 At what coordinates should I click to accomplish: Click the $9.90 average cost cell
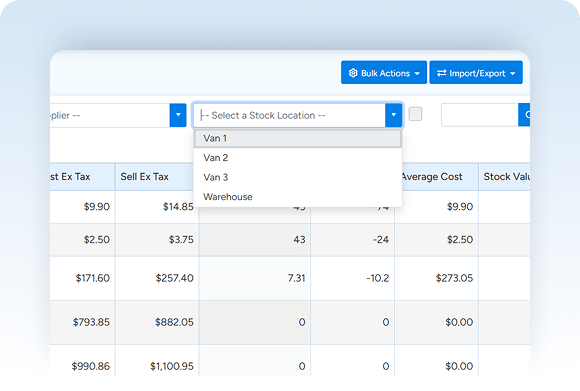pyautogui.click(x=436, y=207)
